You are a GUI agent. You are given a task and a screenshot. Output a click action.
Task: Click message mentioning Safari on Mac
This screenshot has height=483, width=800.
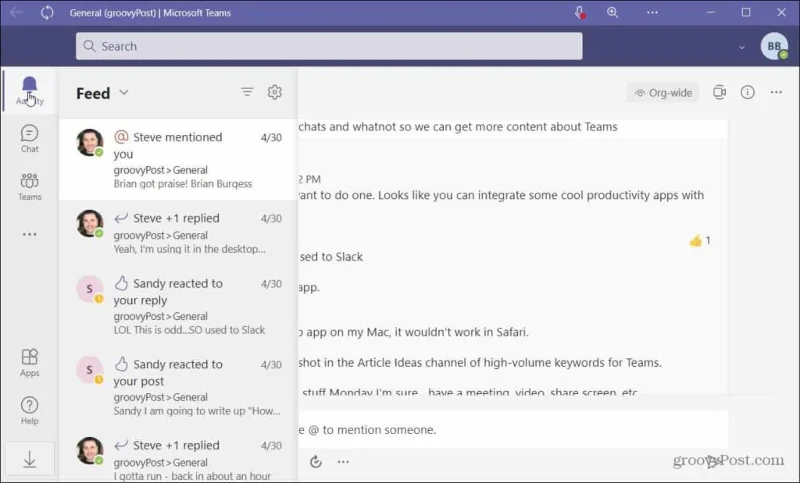413,332
